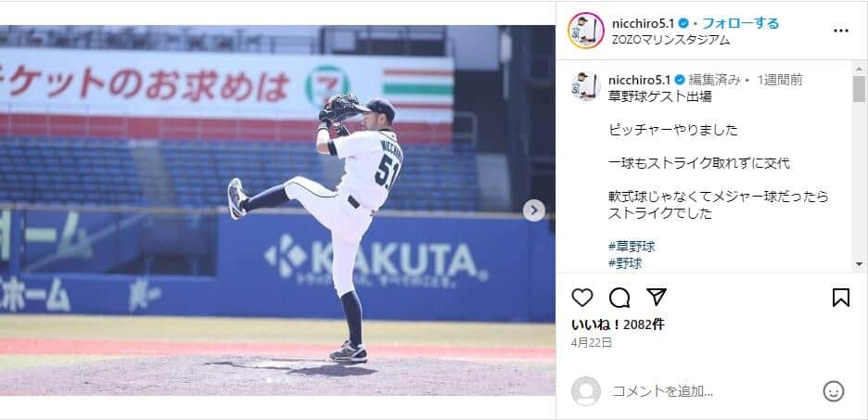The width and height of the screenshot is (868, 420).
Task: Open the #草野球 hashtag
Action: pyautogui.click(x=632, y=247)
